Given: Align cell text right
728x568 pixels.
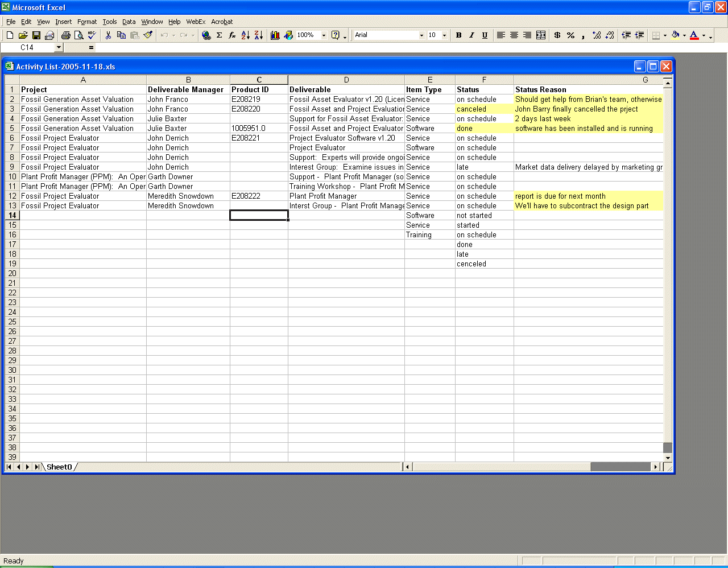Looking at the screenshot, I should 527,35.
